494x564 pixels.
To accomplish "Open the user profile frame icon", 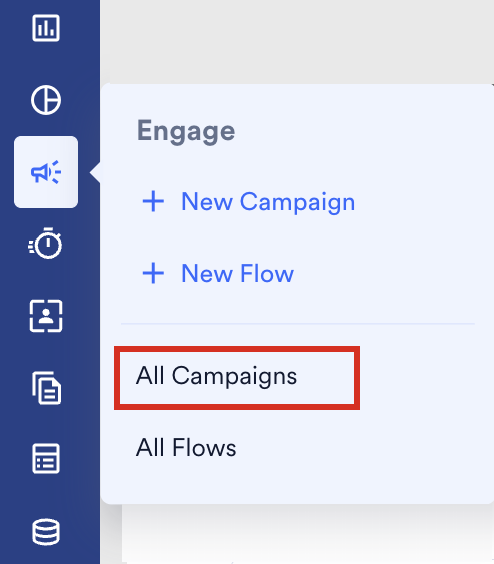I will 46,316.
